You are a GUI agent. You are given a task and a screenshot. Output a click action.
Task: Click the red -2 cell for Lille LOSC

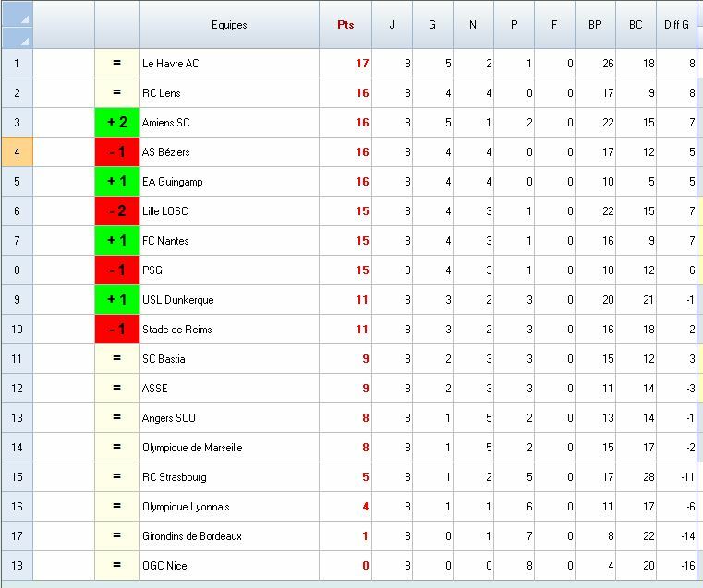(117, 211)
